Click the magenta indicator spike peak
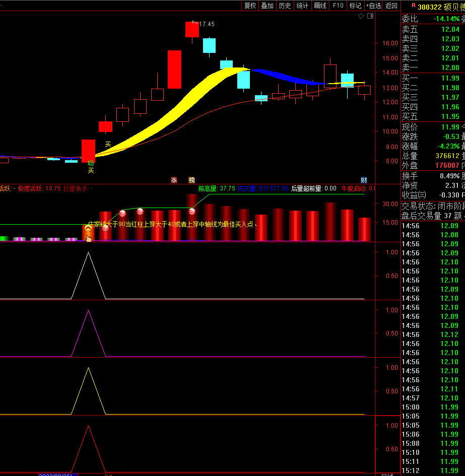 click(x=88, y=311)
